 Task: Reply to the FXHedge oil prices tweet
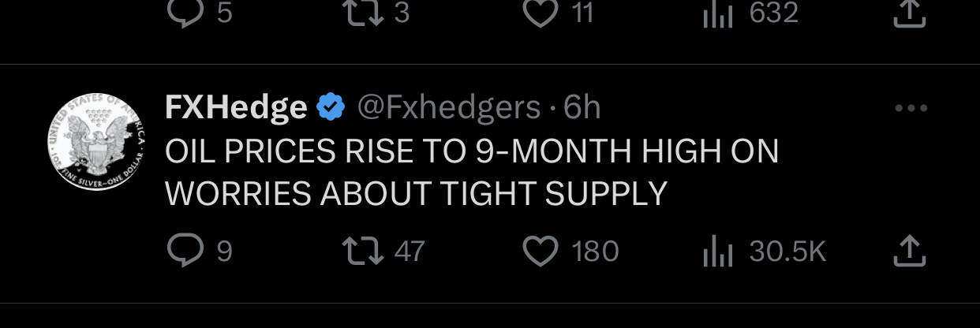185,252
